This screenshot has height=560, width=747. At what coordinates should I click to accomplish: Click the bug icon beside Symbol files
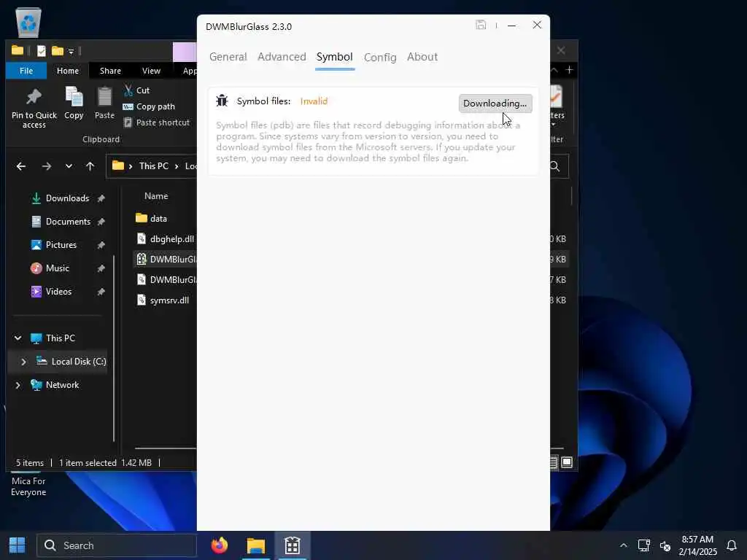pos(222,101)
